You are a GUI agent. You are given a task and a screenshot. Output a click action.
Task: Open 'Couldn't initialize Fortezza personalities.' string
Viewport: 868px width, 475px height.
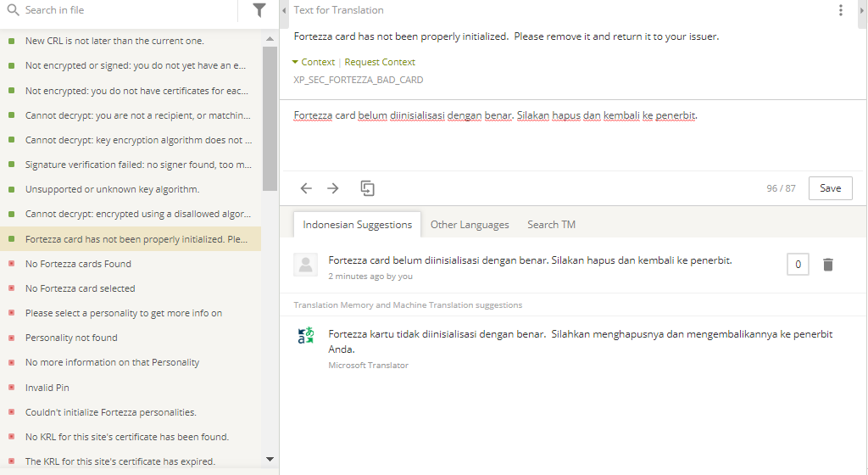click(x=131, y=412)
